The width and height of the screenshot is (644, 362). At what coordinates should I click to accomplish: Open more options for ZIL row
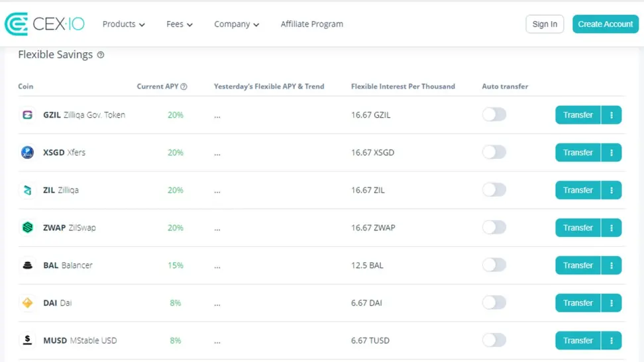click(611, 190)
